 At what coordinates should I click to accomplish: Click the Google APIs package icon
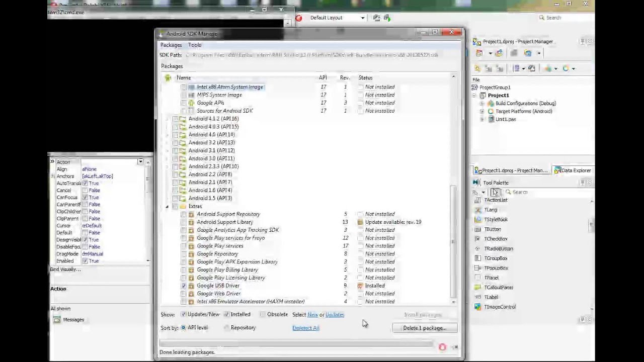click(191, 103)
